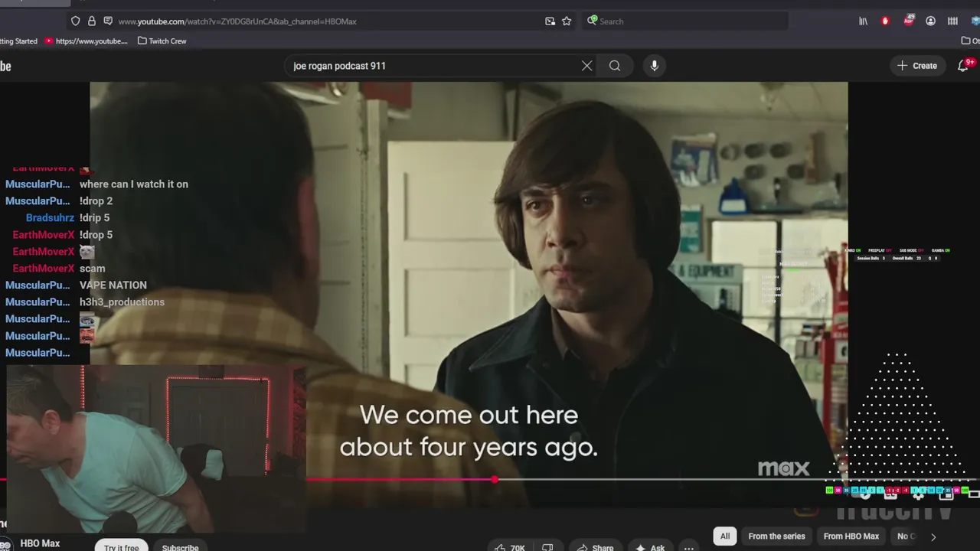Click the Subscribe button
980x551 pixels.
click(x=181, y=547)
